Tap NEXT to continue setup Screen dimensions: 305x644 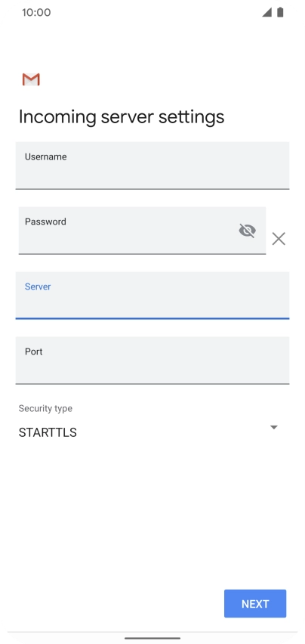tap(255, 604)
